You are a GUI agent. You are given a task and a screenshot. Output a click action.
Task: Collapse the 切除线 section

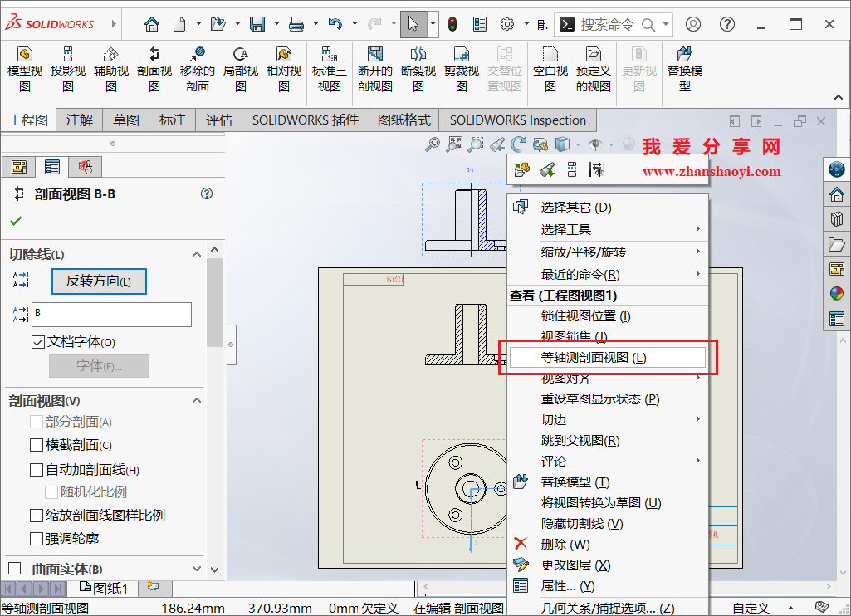click(196, 255)
